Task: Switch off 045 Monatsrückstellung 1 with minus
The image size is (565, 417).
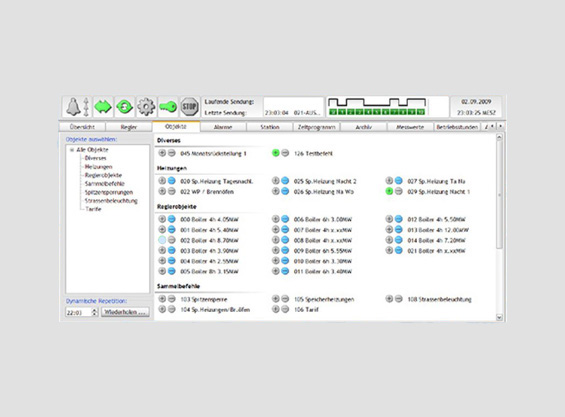Action: coord(172,153)
